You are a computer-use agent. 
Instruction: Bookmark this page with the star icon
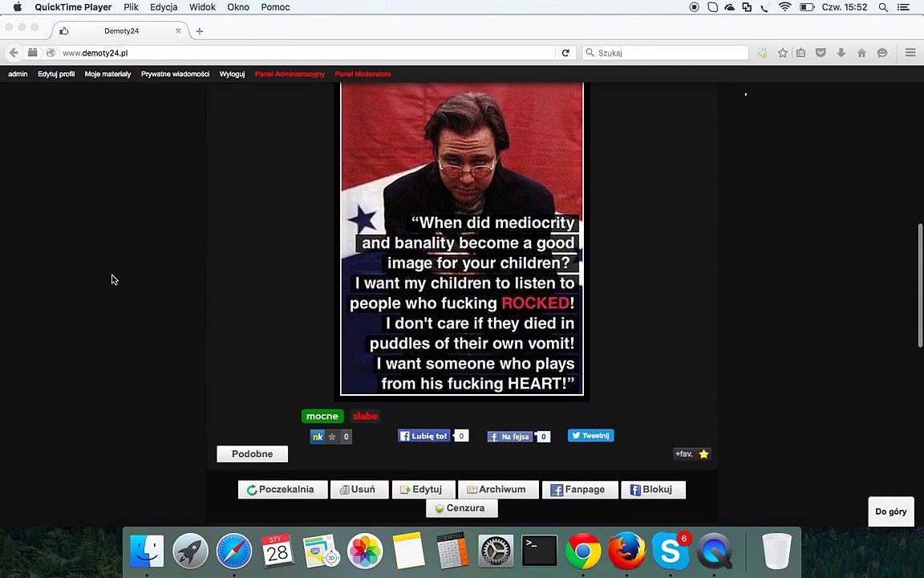[783, 52]
